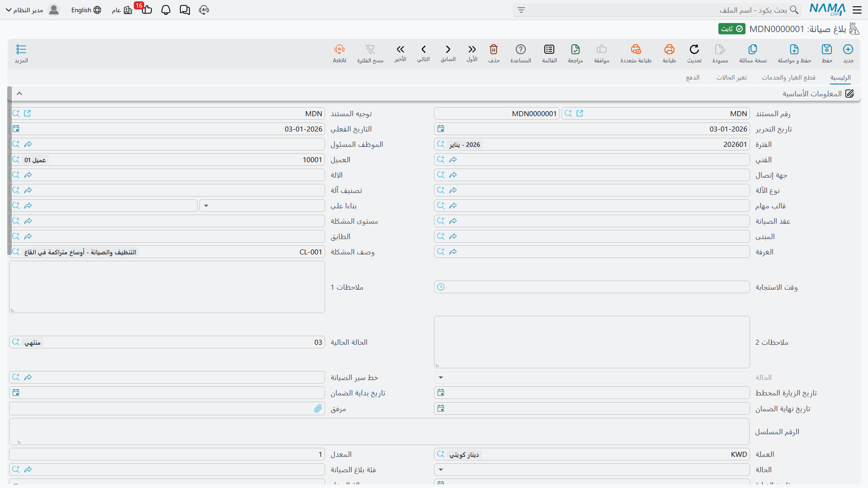Go to الأول (First) record
Image resolution: width=868 pixels, height=488 pixels.
click(x=472, y=49)
